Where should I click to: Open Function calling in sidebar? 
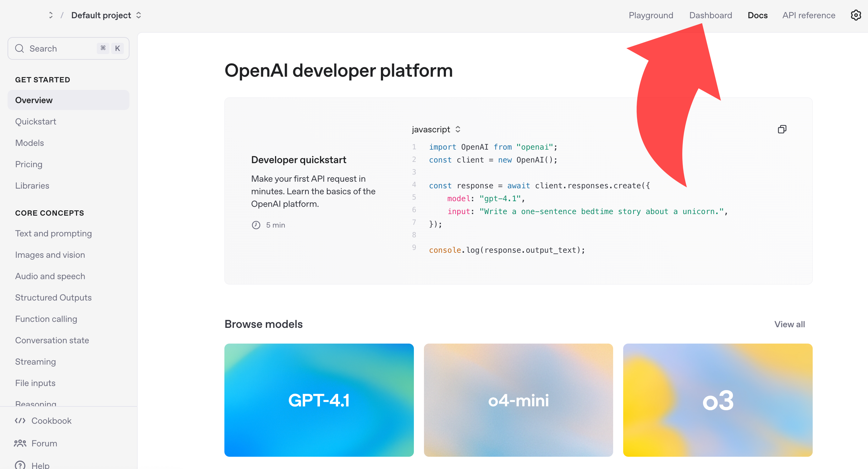[x=46, y=319]
